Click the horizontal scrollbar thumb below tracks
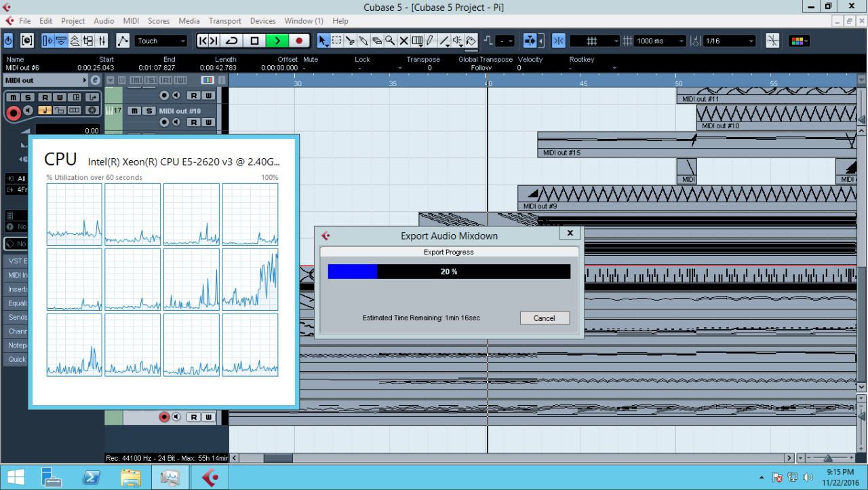The image size is (868, 490). tap(277, 458)
